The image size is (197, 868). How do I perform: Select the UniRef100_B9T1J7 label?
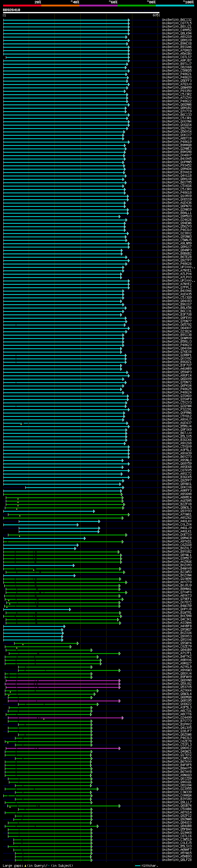click(x=177, y=64)
